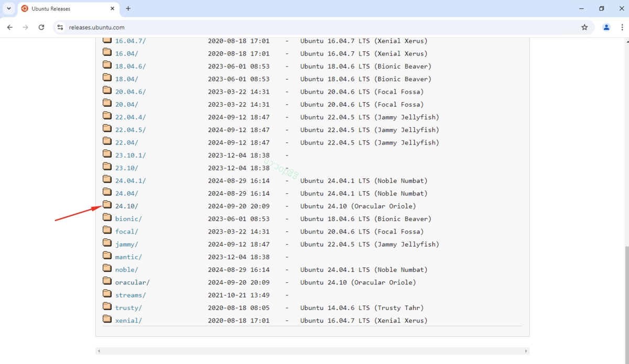The image size is (629, 364).
Task: Bookmark this page with the star icon
Action: click(x=584, y=27)
